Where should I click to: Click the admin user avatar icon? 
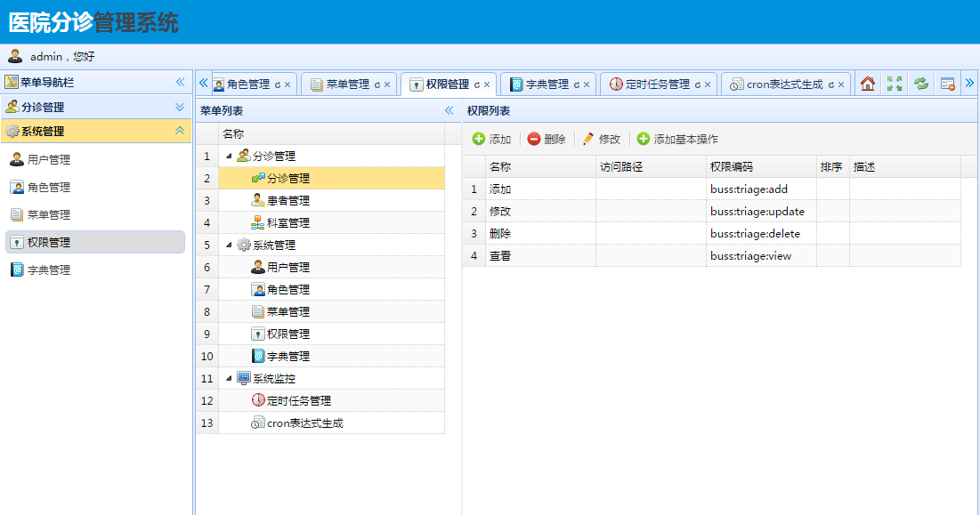(15, 56)
